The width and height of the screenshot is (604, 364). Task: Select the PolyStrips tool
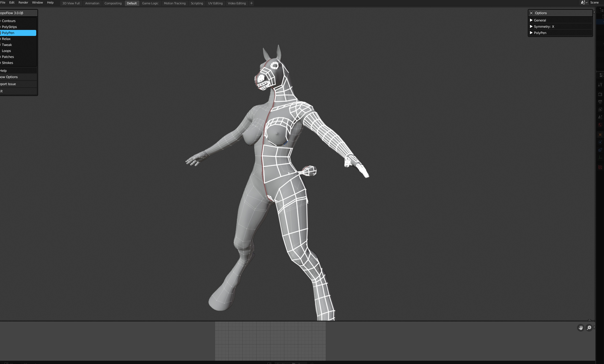point(9,27)
